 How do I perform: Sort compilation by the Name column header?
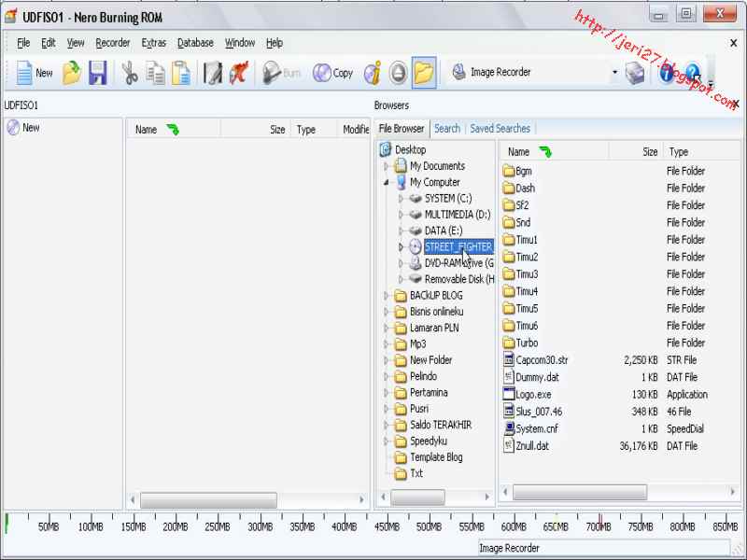pos(173,130)
